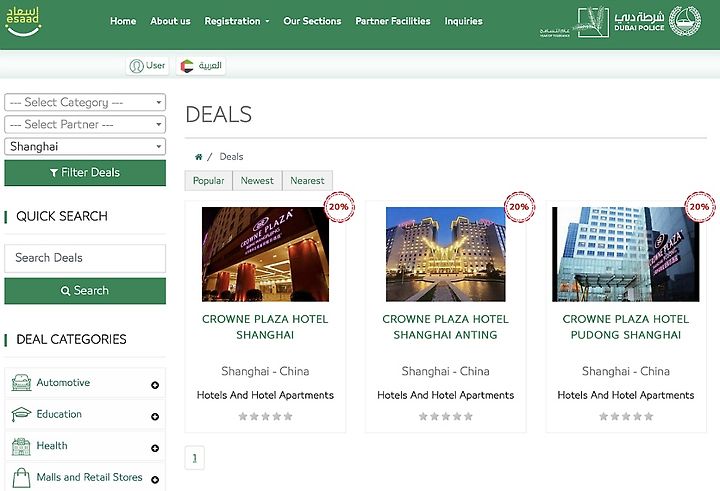Switch language to Arabic
Viewport: 720px width, 491px height.
201,66
